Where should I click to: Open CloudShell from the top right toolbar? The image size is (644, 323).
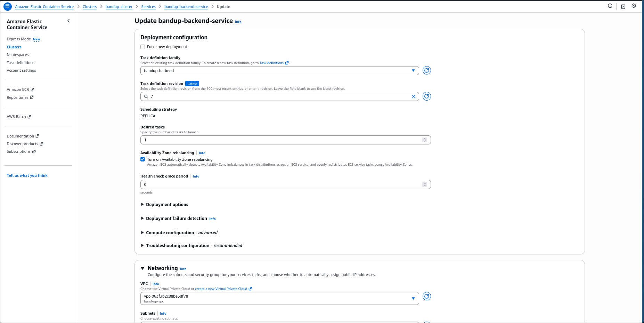(x=622, y=6)
